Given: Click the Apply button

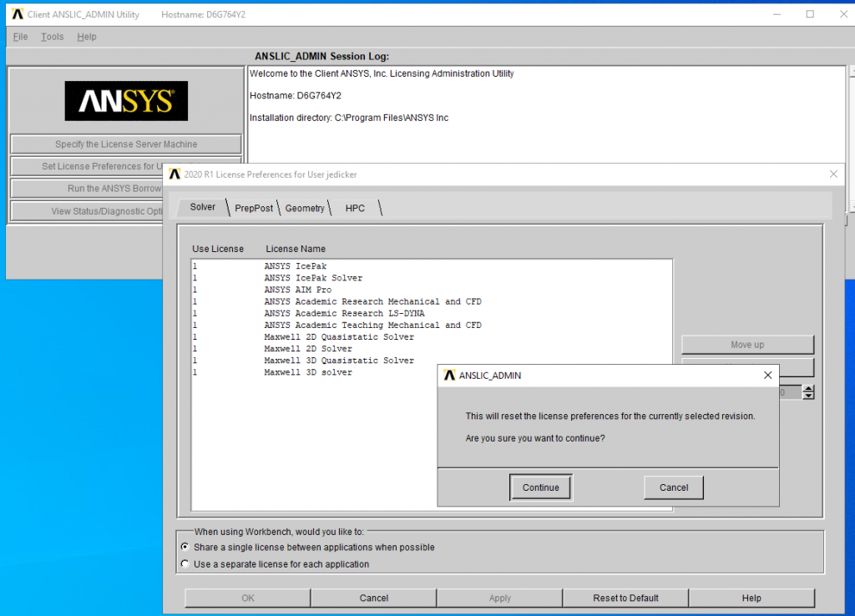Looking at the screenshot, I should tap(499, 598).
